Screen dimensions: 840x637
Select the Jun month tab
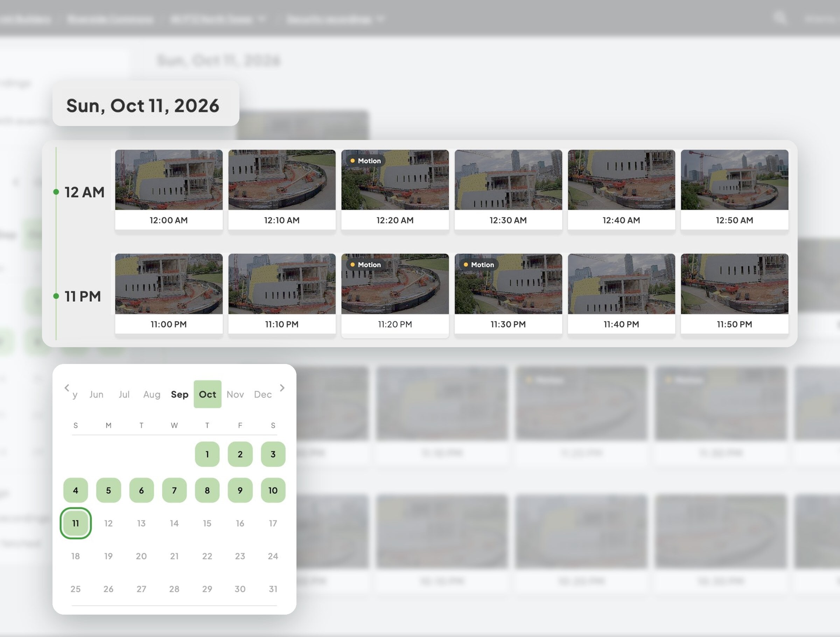(96, 394)
